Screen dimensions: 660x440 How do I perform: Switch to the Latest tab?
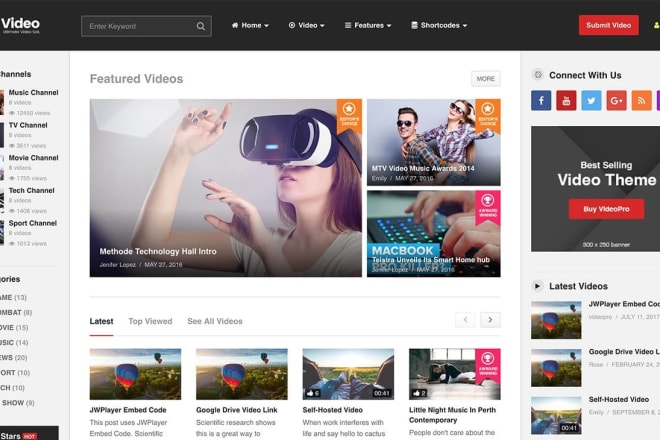point(101,321)
